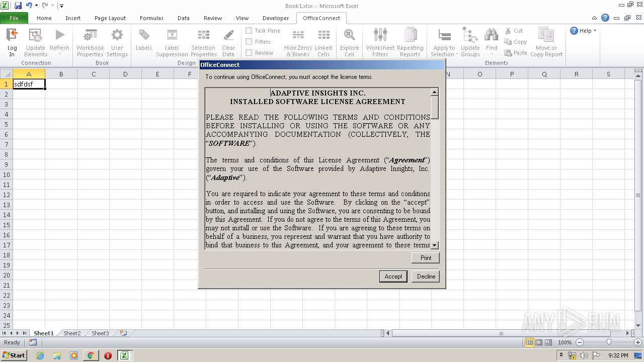This screenshot has height=362, width=644.
Task: Click Update Elements in the ribbon
Action: pos(36,42)
